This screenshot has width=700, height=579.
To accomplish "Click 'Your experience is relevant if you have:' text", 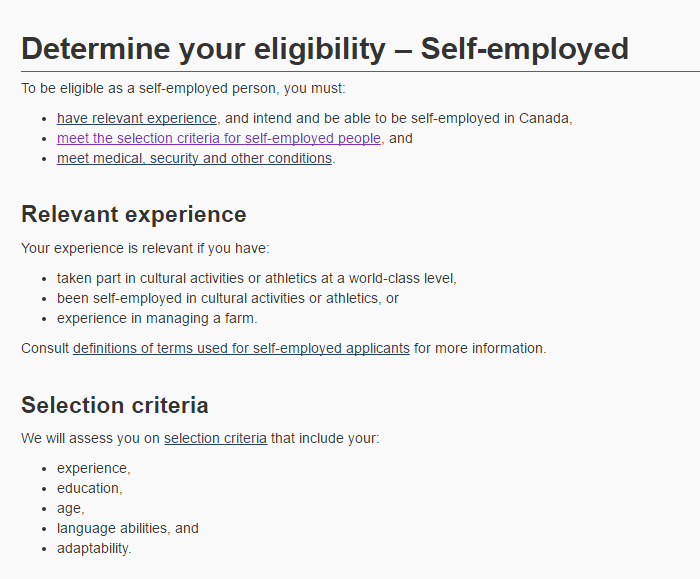I will tap(145, 248).
